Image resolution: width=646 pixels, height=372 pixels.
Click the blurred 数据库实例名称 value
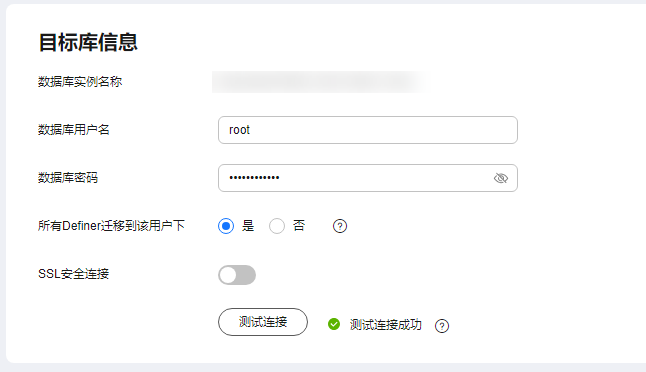coord(319,82)
